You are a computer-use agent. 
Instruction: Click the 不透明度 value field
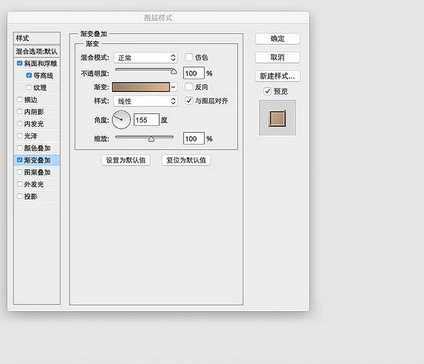193,73
